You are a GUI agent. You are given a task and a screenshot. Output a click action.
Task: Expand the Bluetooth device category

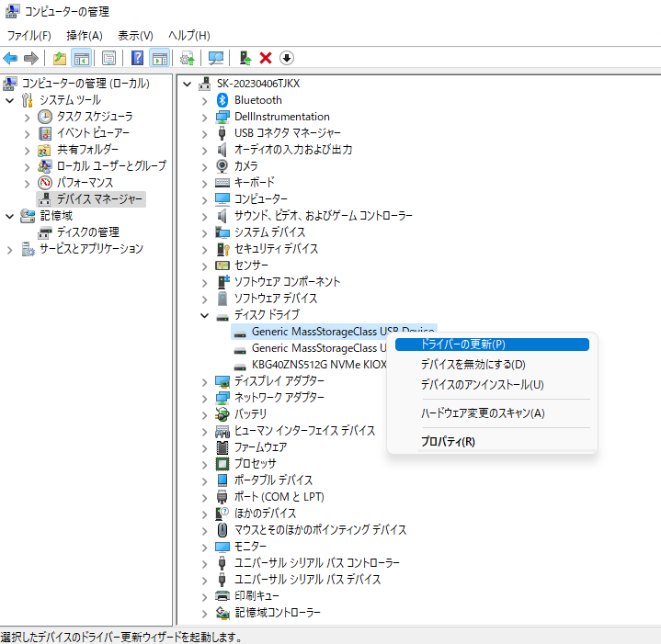[x=205, y=100]
